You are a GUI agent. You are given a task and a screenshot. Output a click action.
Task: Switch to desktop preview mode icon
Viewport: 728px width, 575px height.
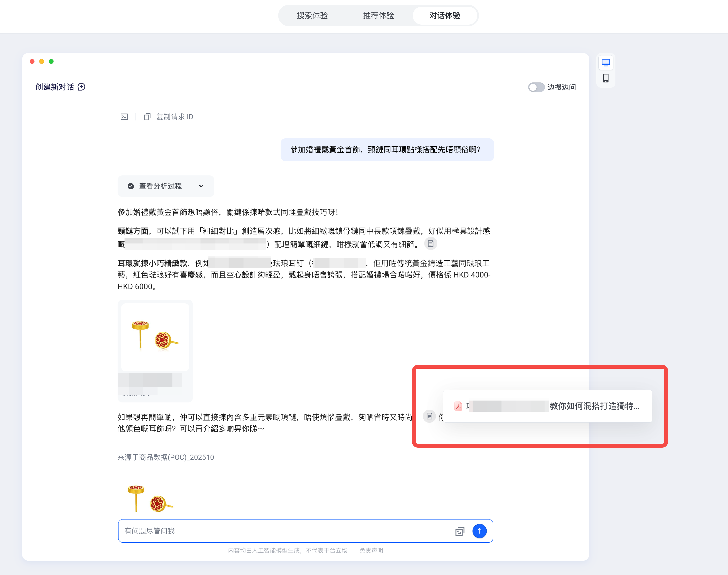(x=606, y=62)
